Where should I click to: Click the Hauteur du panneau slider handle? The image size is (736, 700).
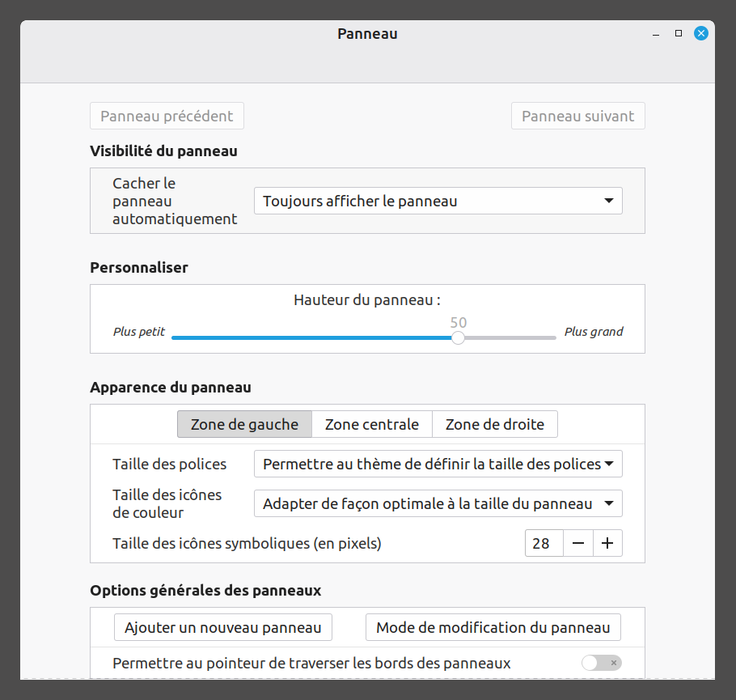[x=458, y=337]
